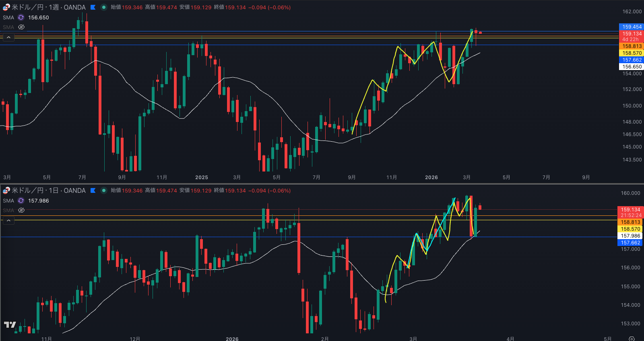Screen dimensions: 644x341
Task: Show the hidden SMA indicator on weekly chart
Action: [21, 27]
